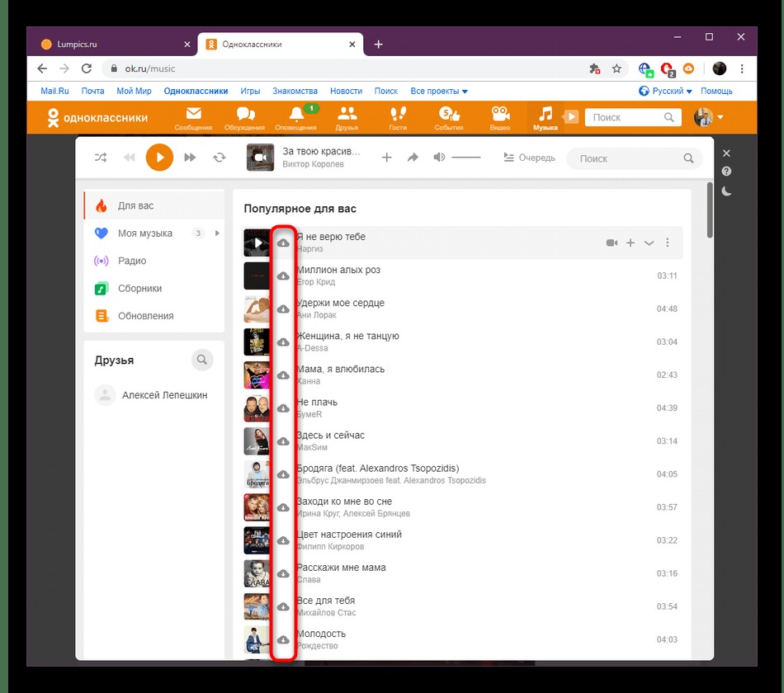784x693 pixels.
Task: Switch to the Lumpics.ru browser tab
Action: pos(111,44)
